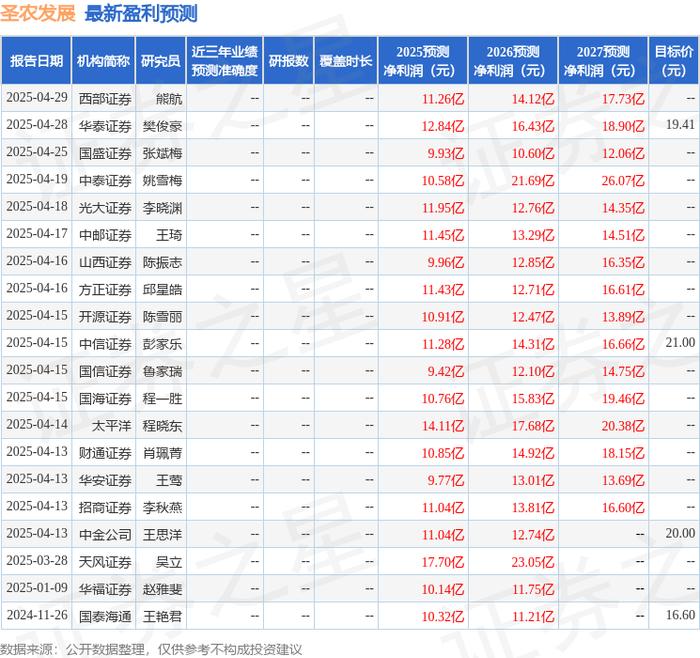Click the 21.69亿 forecast value
The height and width of the screenshot is (658, 700).
[x=533, y=180]
